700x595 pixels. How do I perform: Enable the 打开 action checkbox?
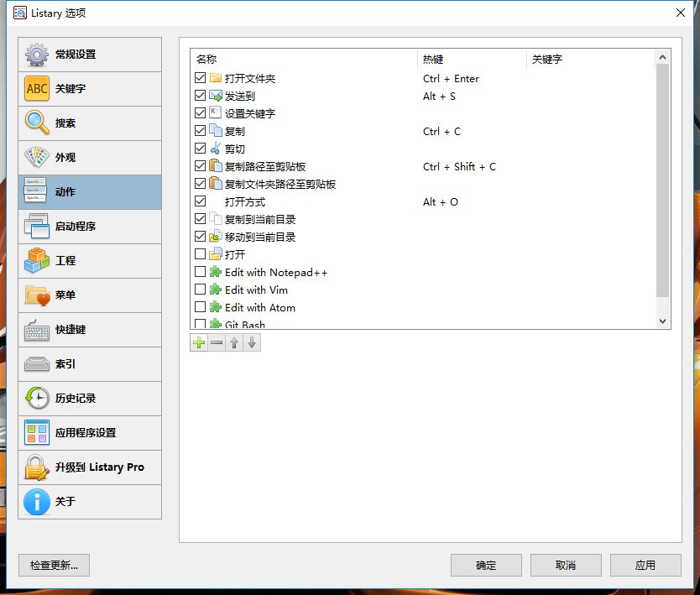(x=200, y=254)
